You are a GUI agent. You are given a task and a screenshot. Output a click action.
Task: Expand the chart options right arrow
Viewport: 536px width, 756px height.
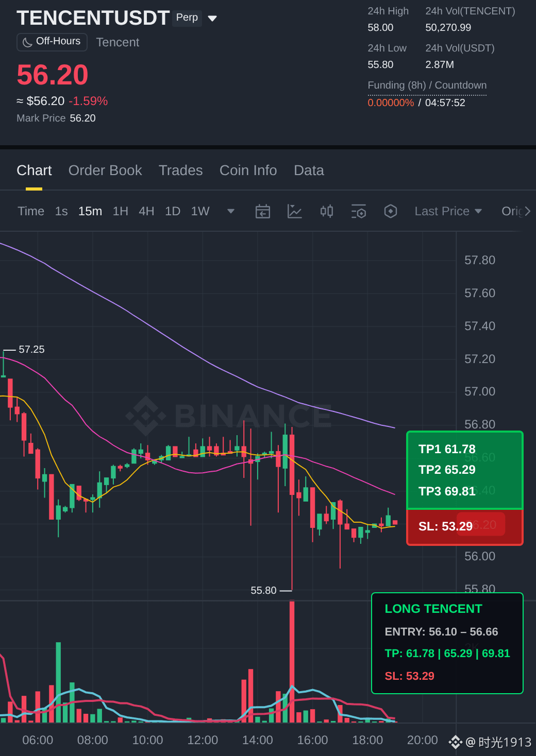[527, 211]
